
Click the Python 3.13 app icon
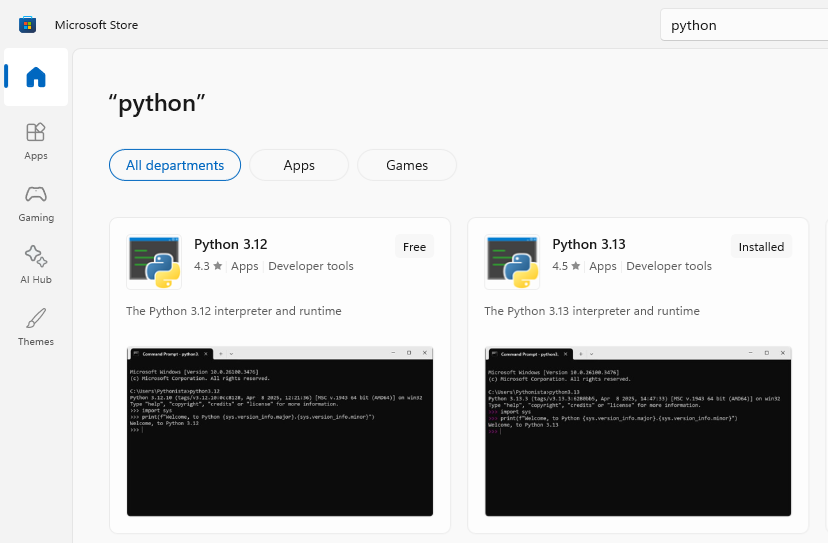(x=512, y=262)
